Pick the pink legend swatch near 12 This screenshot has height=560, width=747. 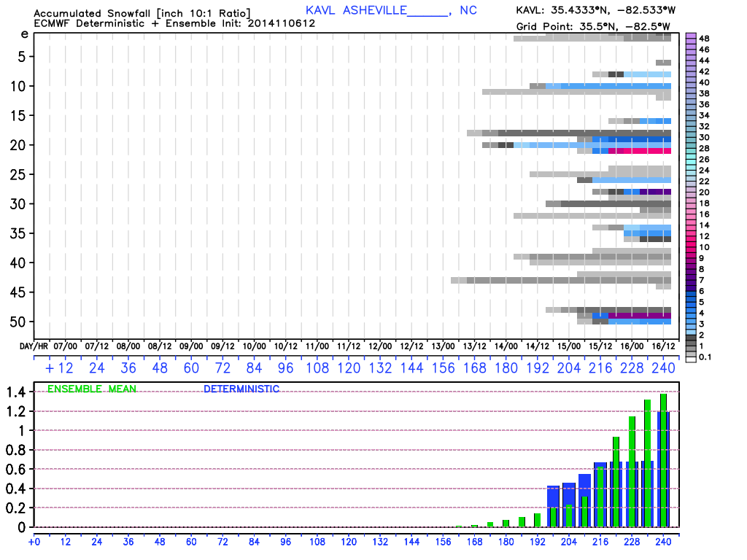click(x=692, y=237)
